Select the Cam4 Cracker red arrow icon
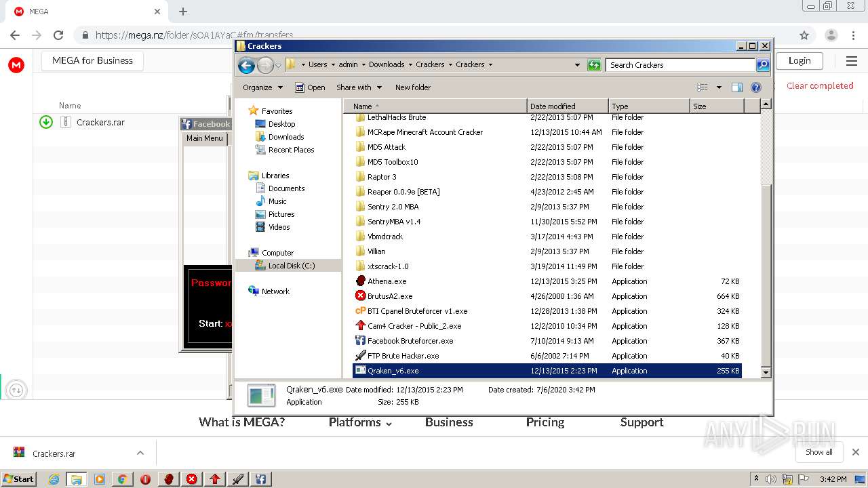868x488 pixels. pyautogui.click(x=361, y=326)
